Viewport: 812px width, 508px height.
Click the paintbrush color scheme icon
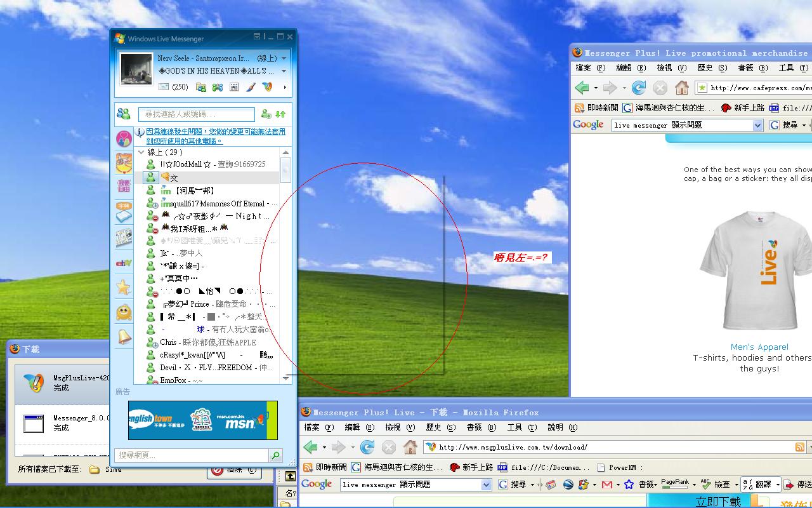(x=251, y=87)
